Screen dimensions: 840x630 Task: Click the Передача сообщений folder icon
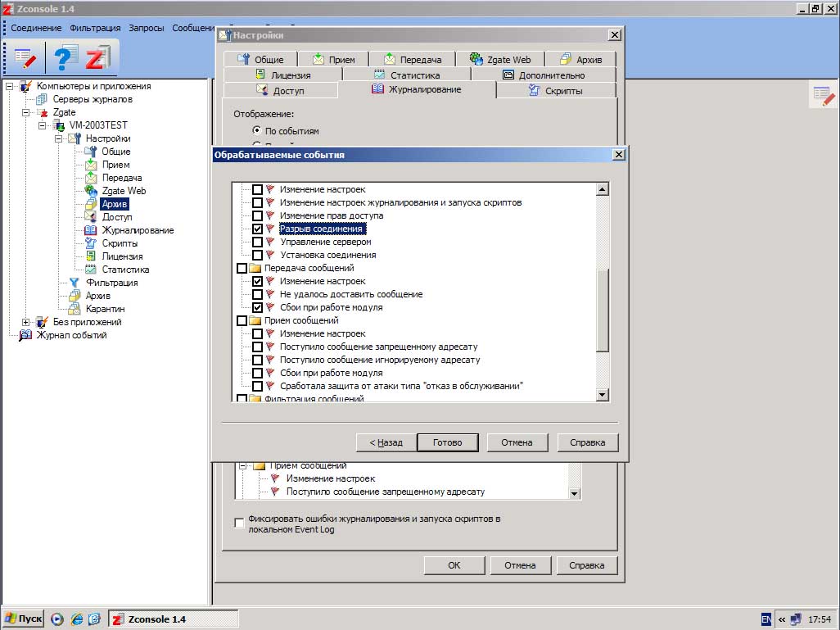255,268
